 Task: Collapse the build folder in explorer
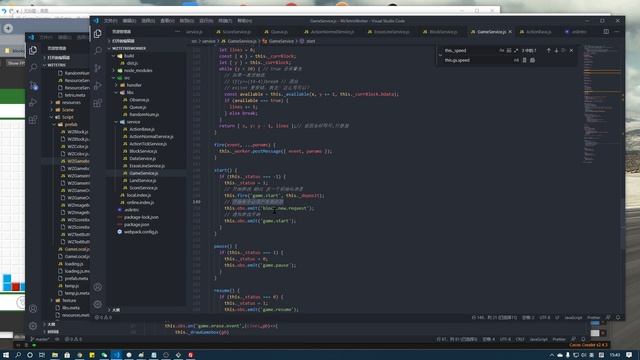(x=129, y=56)
